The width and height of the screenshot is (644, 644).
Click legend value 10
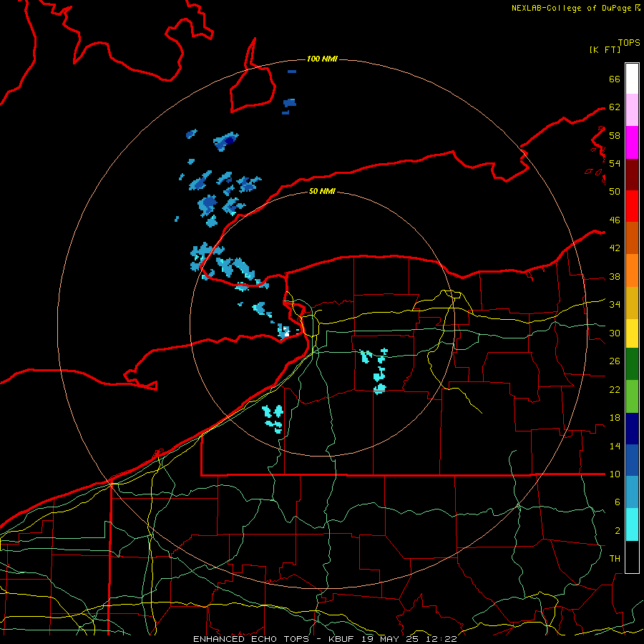tap(615, 474)
